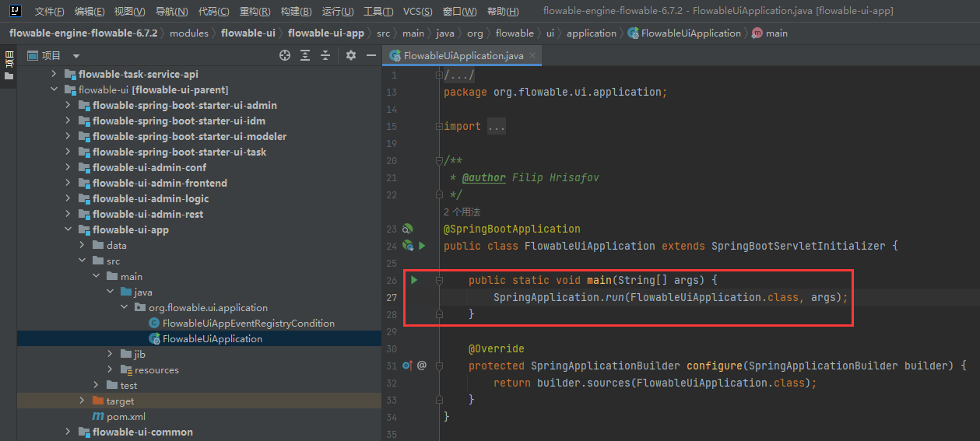Click the run main gutter arrow line 26
The height and width of the screenshot is (441, 980).
point(414,280)
